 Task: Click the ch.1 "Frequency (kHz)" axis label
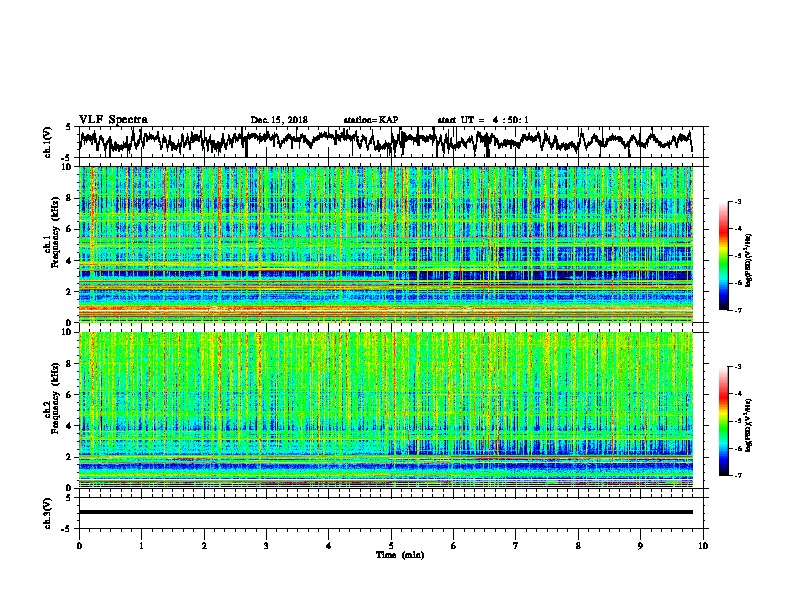(x=55, y=232)
